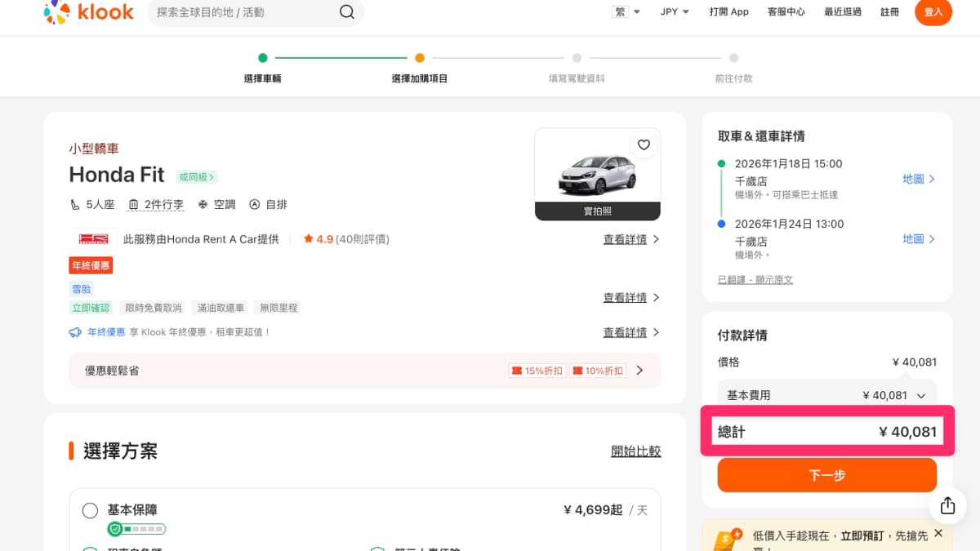Click the (40則評價) review count
The height and width of the screenshot is (551, 980).
(x=363, y=239)
